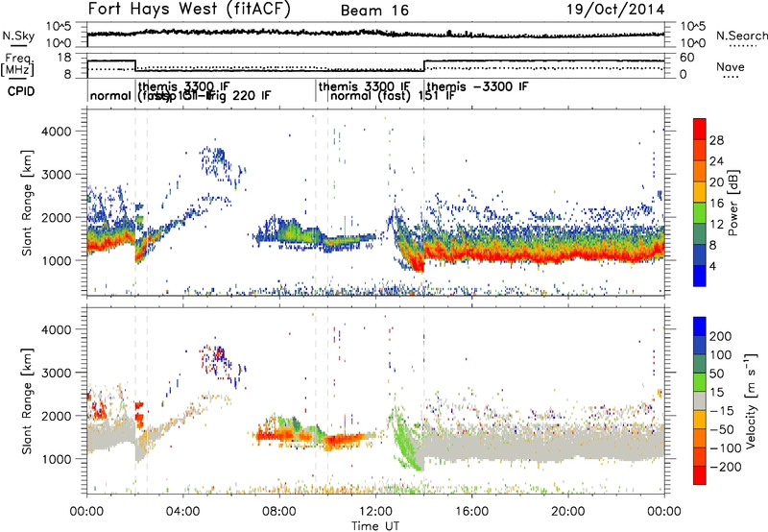The width and height of the screenshot is (768, 532).
Task: Click the '200' tick on Velocity colorbar
Action: coord(721,336)
